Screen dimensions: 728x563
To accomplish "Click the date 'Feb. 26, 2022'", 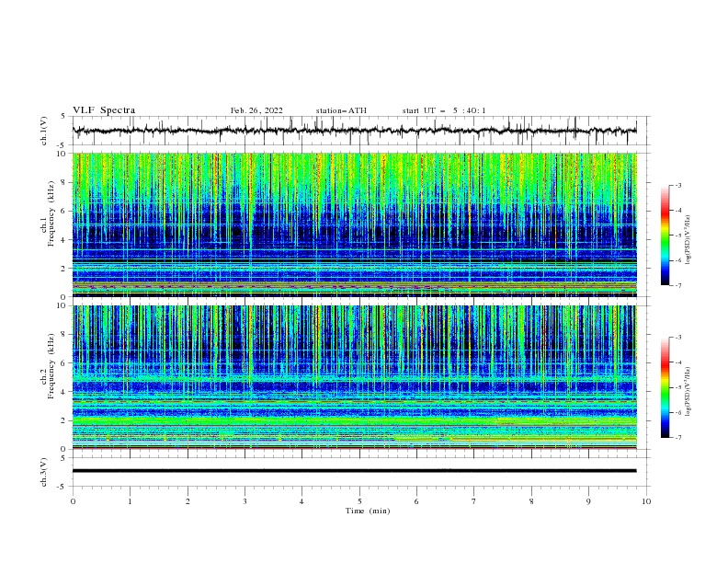I will [256, 110].
